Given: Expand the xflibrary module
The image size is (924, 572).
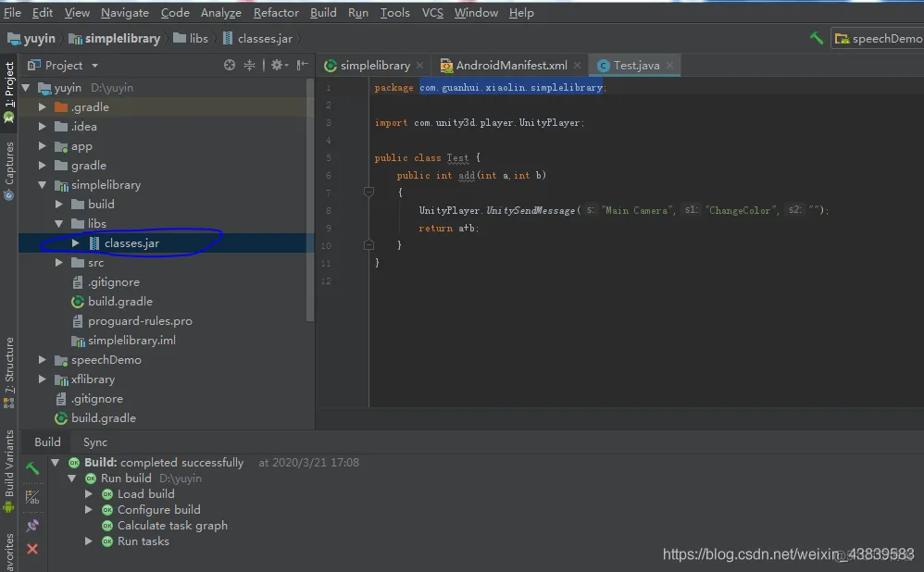Looking at the screenshot, I should coord(43,379).
